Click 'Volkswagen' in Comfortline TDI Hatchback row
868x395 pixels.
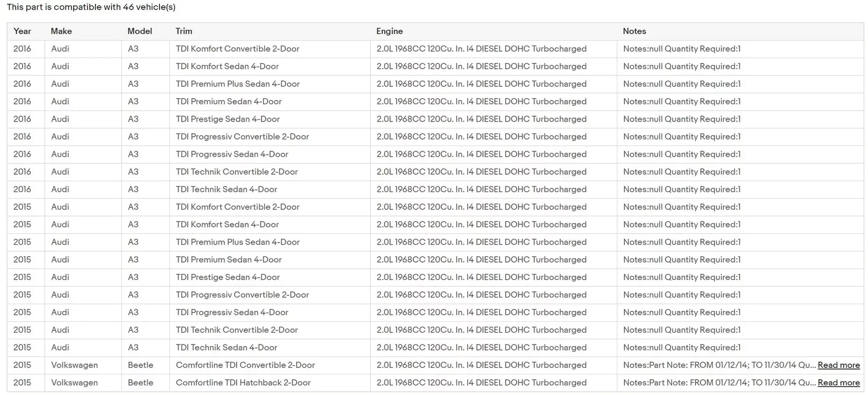click(x=74, y=383)
